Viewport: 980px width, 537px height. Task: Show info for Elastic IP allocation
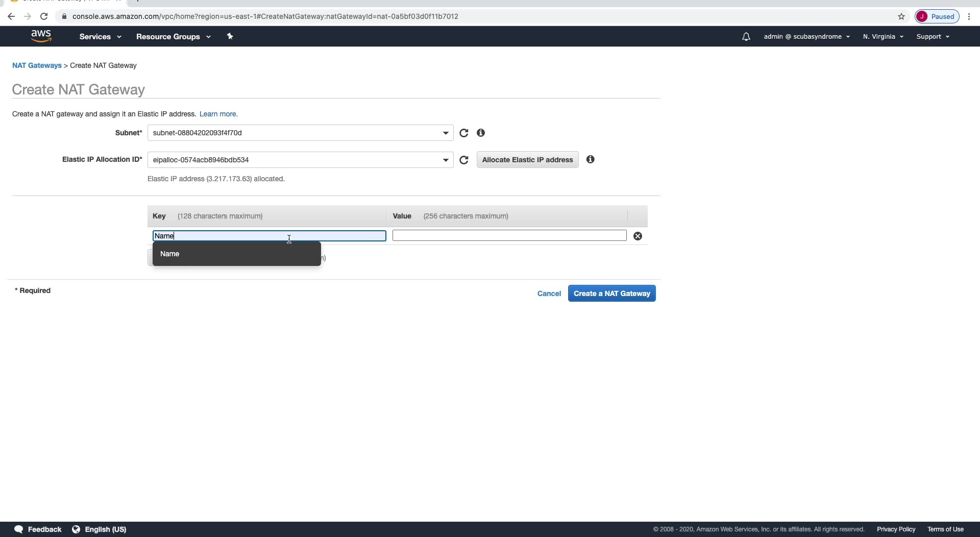591,159
